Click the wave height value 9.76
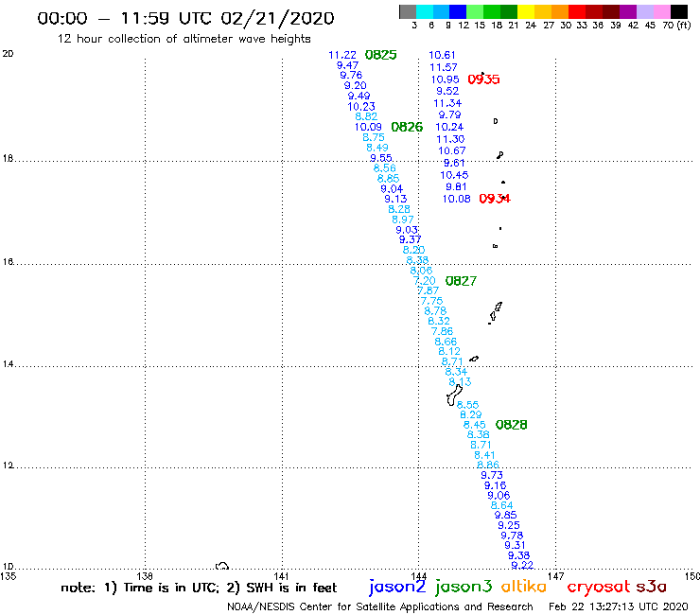Viewport: 700px width, 615px height. coord(351,75)
